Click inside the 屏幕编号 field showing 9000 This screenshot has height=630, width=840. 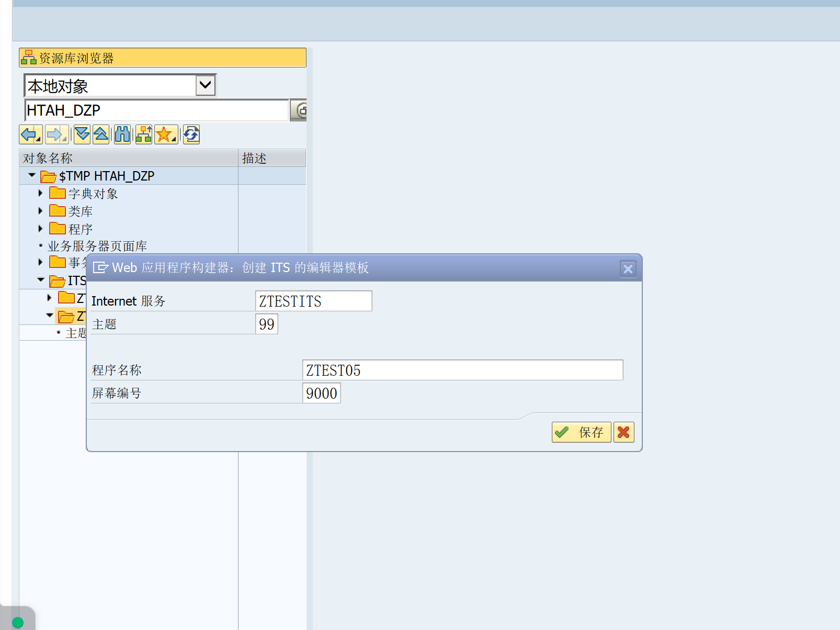click(321, 393)
